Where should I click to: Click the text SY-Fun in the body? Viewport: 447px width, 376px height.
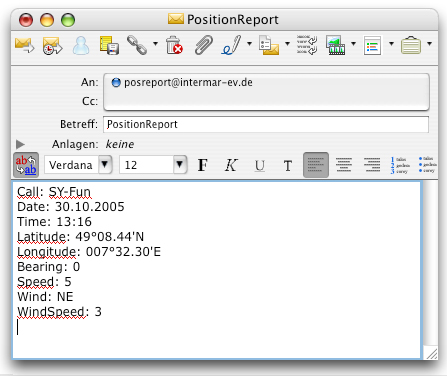point(70,192)
